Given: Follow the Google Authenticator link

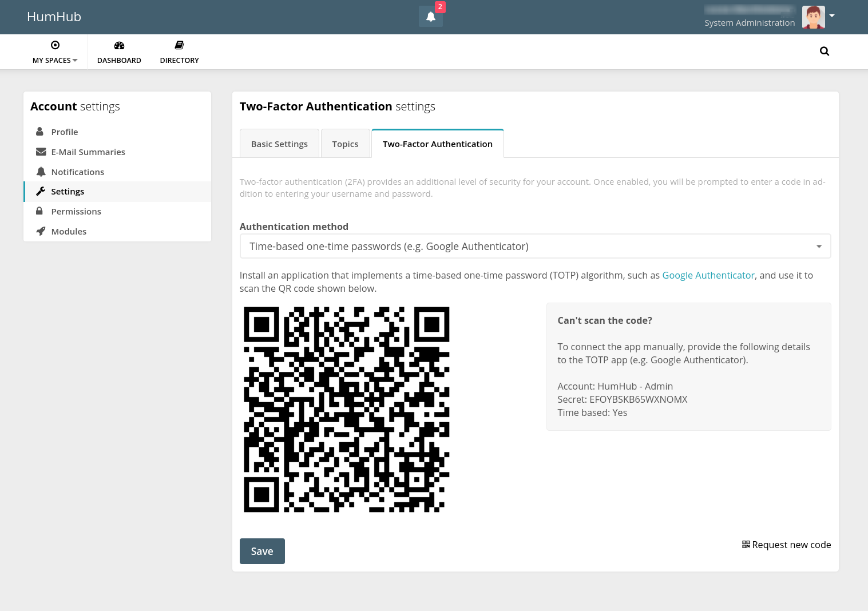Looking at the screenshot, I should [708, 275].
